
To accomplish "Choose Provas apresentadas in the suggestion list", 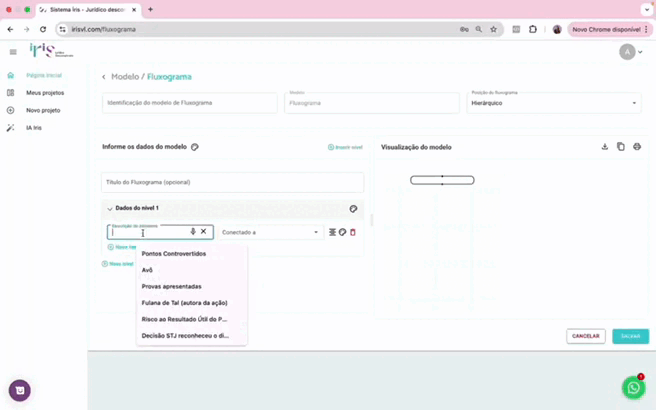I will (172, 286).
